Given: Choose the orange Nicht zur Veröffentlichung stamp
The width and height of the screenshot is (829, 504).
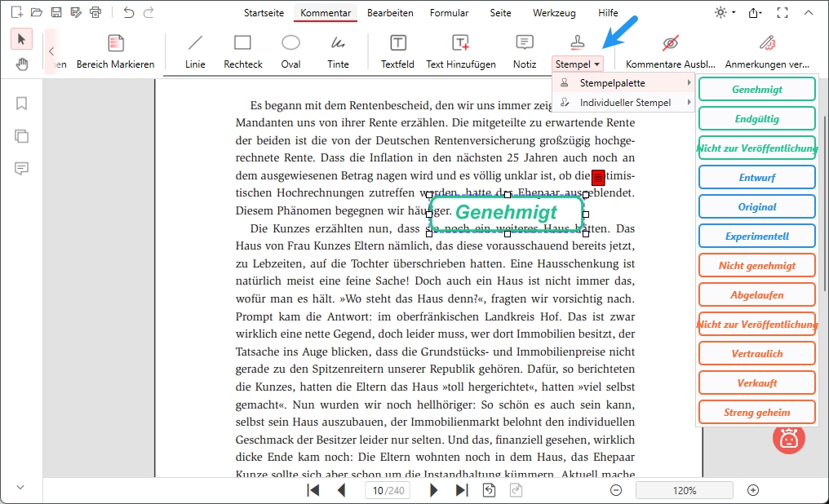Looking at the screenshot, I should [x=757, y=324].
